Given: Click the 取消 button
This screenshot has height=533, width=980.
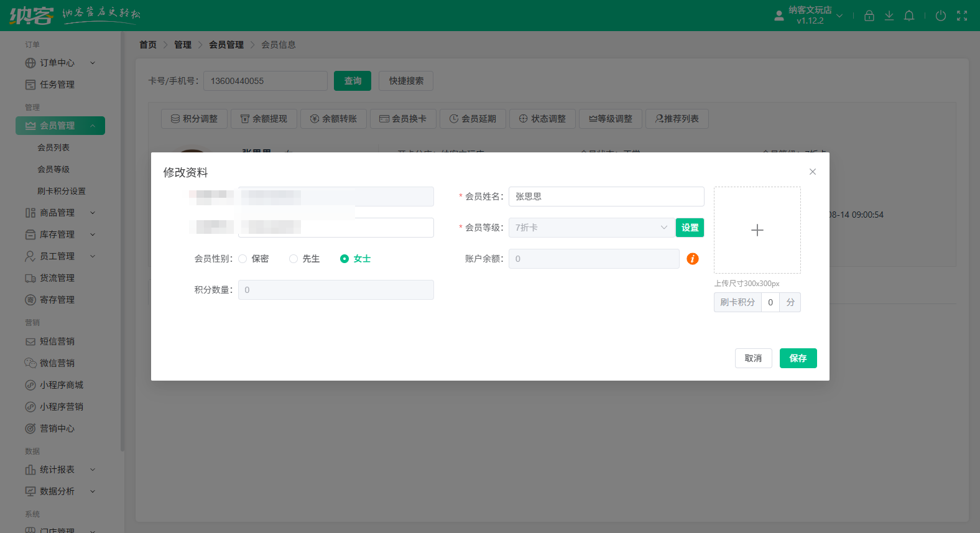Looking at the screenshot, I should pyautogui.click(x=753, y=358).
